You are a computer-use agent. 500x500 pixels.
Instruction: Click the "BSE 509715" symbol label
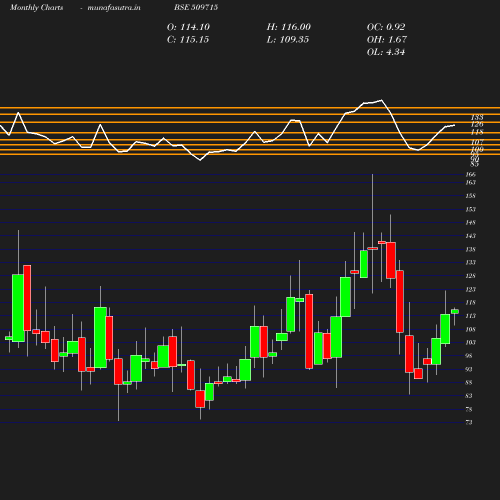coord(196,7)
